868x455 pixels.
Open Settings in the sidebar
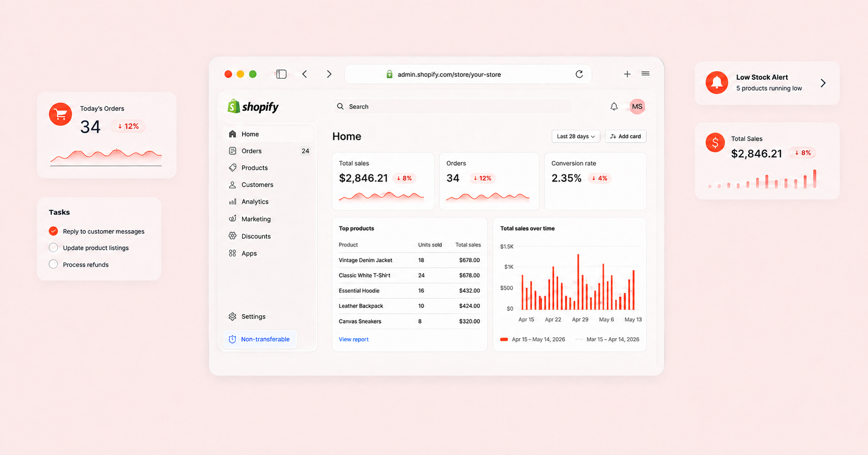(x=269, y=316)
